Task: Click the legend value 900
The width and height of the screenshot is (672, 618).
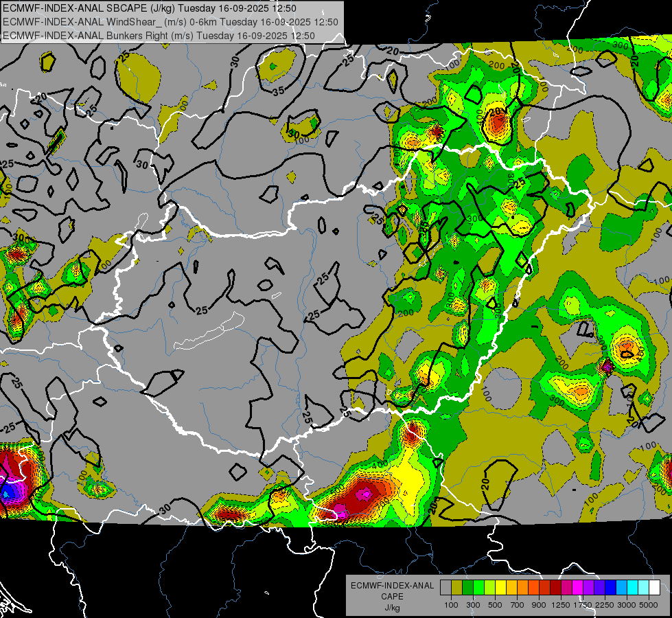Action: (539, 605)
